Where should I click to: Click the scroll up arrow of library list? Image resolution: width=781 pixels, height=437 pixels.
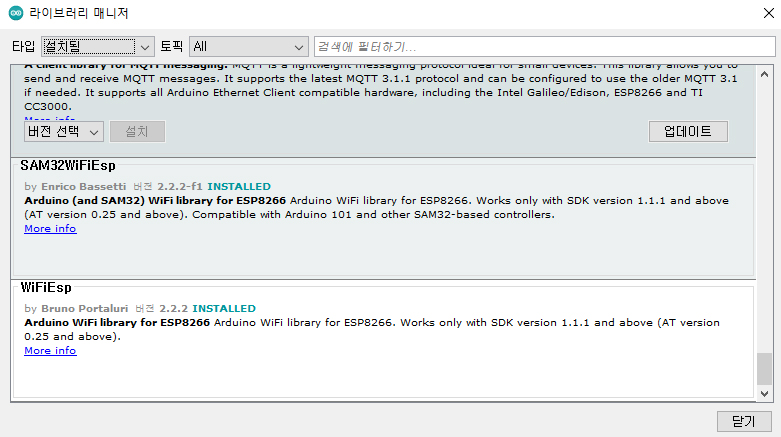[765, 74]
